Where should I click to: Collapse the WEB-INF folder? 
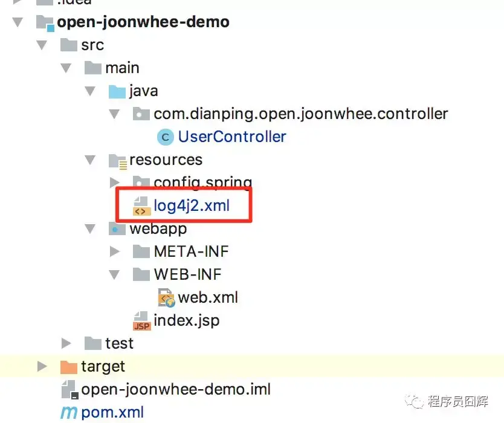(114, 274)
